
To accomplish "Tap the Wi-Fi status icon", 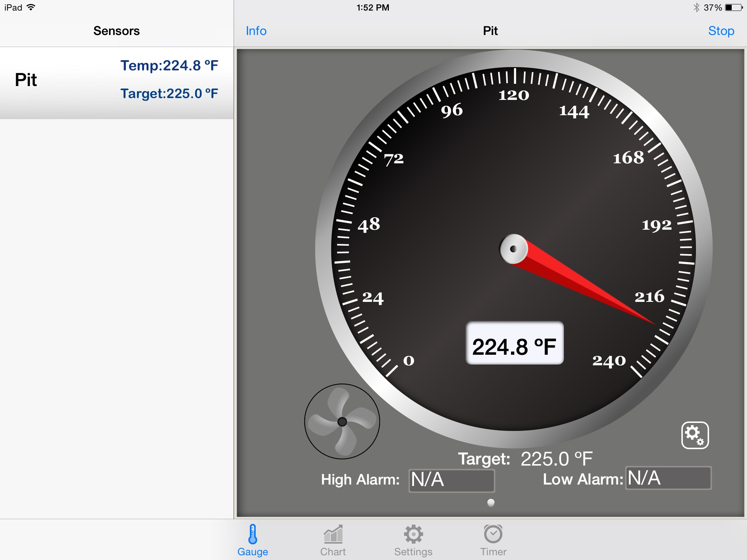I will [x=31, y=7].
